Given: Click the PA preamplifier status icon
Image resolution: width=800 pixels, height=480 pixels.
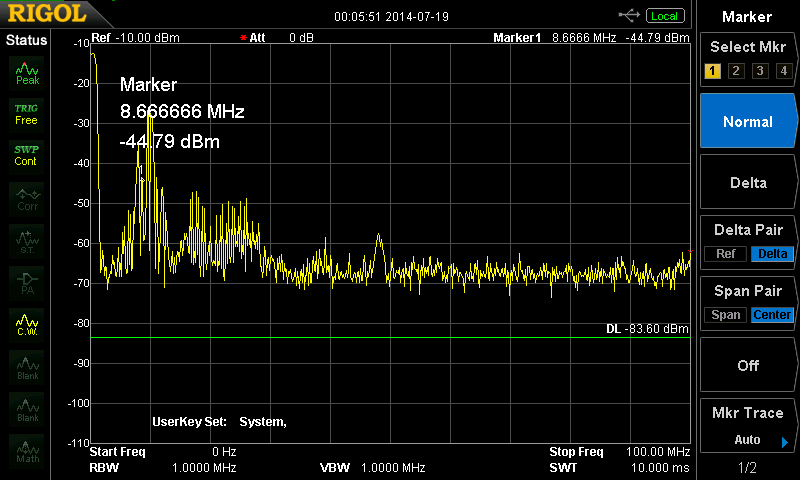Looking at the screenshot, I should [x=27, y=284].
